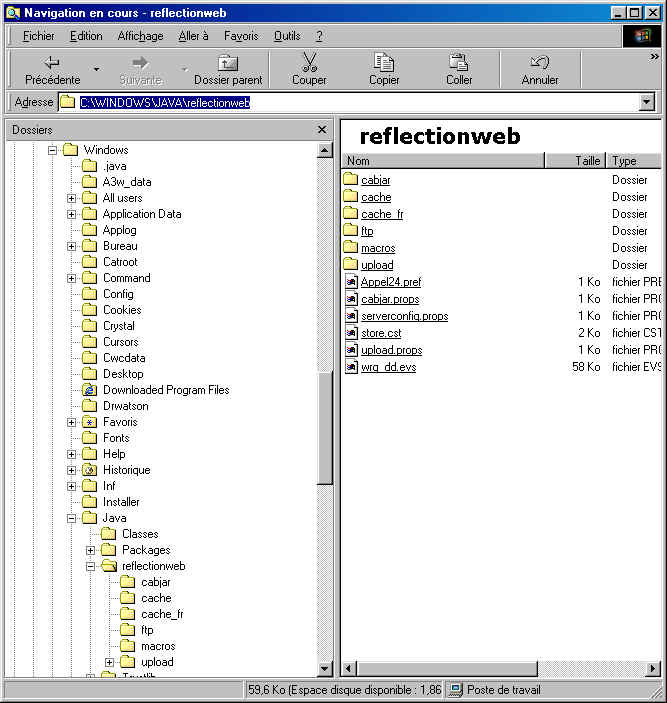This screenshot has height=703, width=667.
Task: Open the Outils menu
Action: [x=287, y=36]
